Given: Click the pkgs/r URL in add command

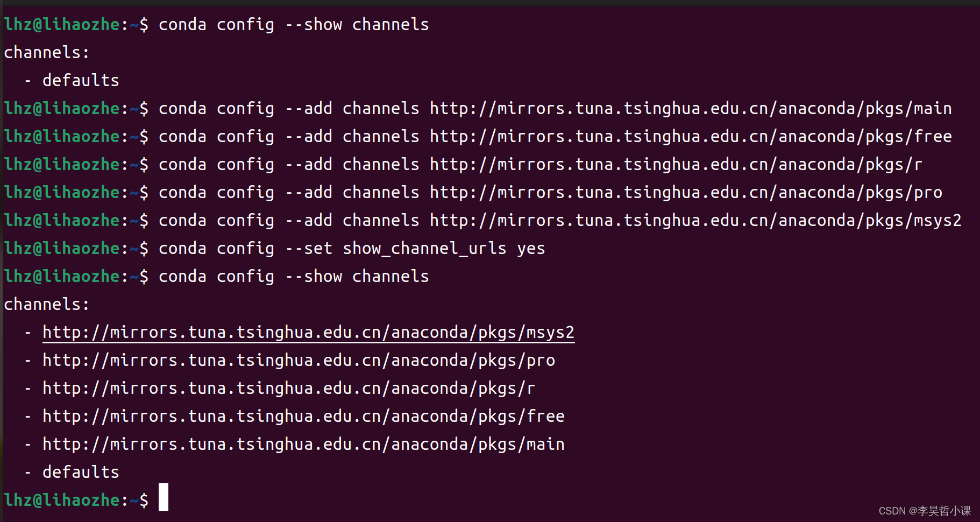Looking at the screenshot, I should (676, 165).
